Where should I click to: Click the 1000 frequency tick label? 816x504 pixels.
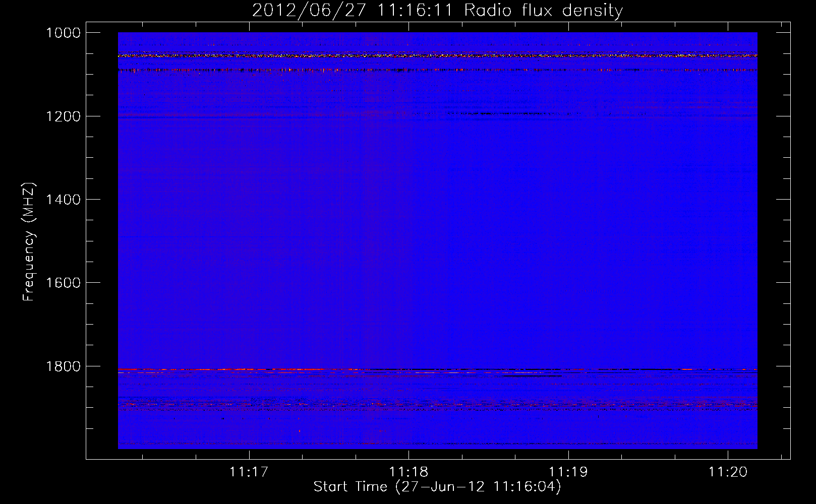click(x=63, y=33)
